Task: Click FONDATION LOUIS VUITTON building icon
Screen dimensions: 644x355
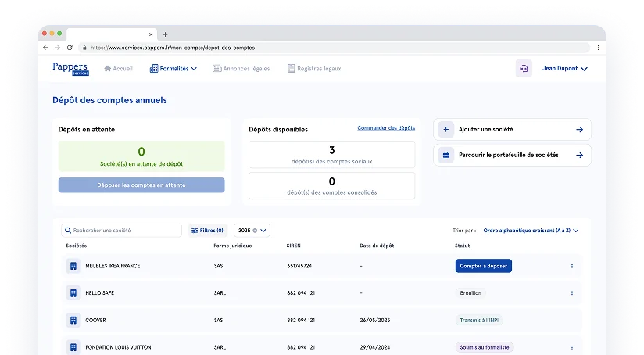Action: click(x=73, y=347)
